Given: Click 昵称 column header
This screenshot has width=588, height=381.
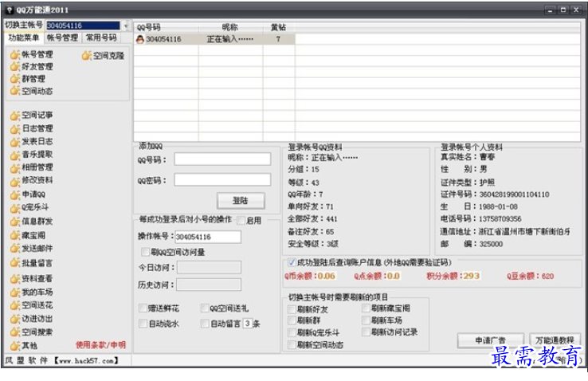Looking at the screenshot, I should 230,27.
